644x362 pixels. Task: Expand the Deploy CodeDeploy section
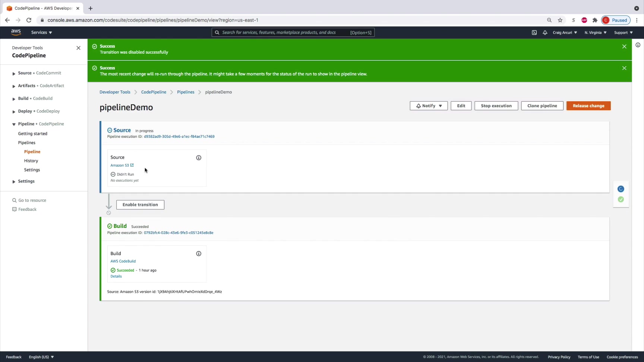coord(14,111)
